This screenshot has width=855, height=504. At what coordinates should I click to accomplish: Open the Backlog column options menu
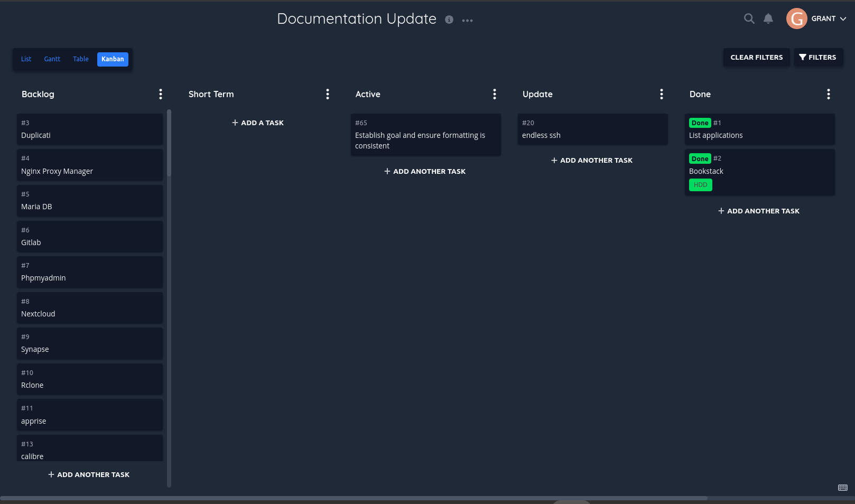(x=161, y=94)
